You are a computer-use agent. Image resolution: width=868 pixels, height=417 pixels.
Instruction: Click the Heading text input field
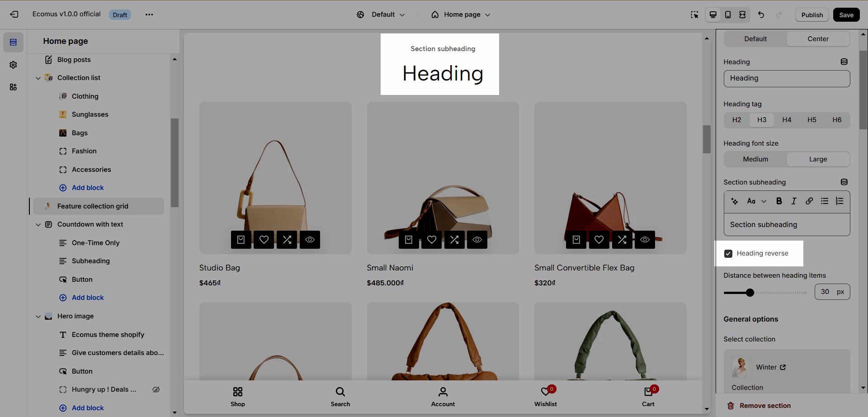(787, 79)
